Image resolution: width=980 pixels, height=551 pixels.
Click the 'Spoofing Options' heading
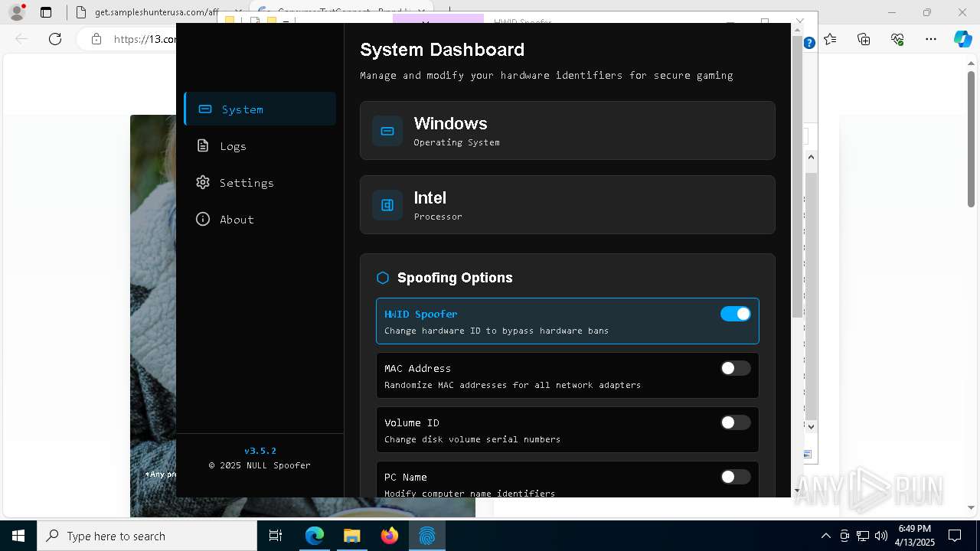pyautogui.click(x=455, y=278)
